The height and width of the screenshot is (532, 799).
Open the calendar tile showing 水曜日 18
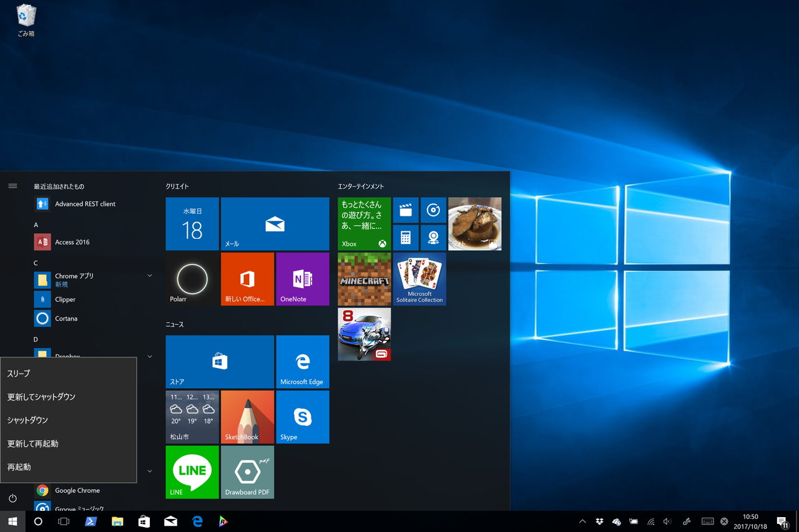(192, 224)
